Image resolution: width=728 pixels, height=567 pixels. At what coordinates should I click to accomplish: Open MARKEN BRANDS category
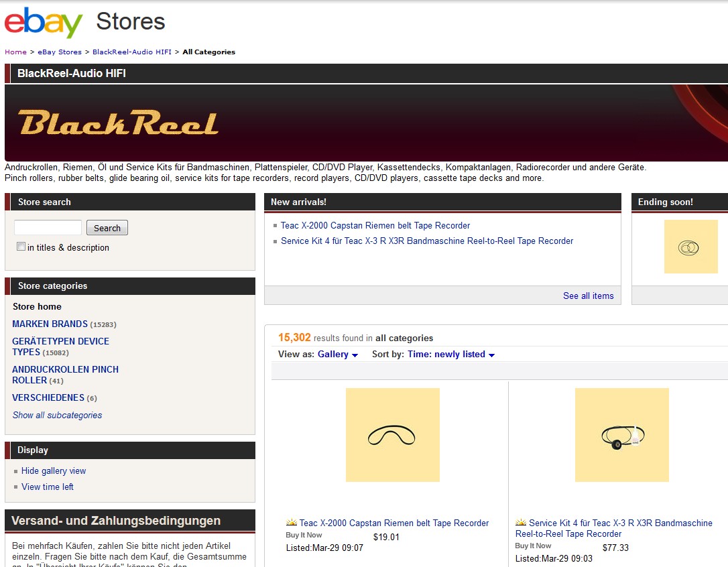50,324
